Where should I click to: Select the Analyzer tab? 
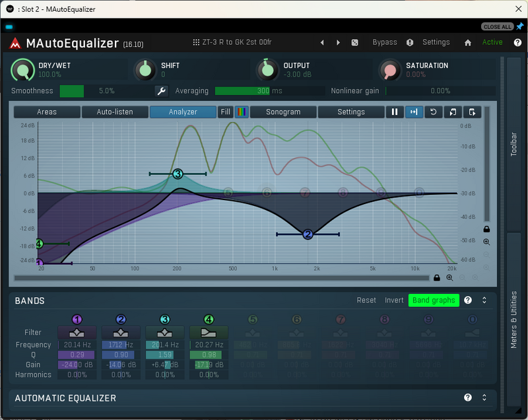(183, 112)
